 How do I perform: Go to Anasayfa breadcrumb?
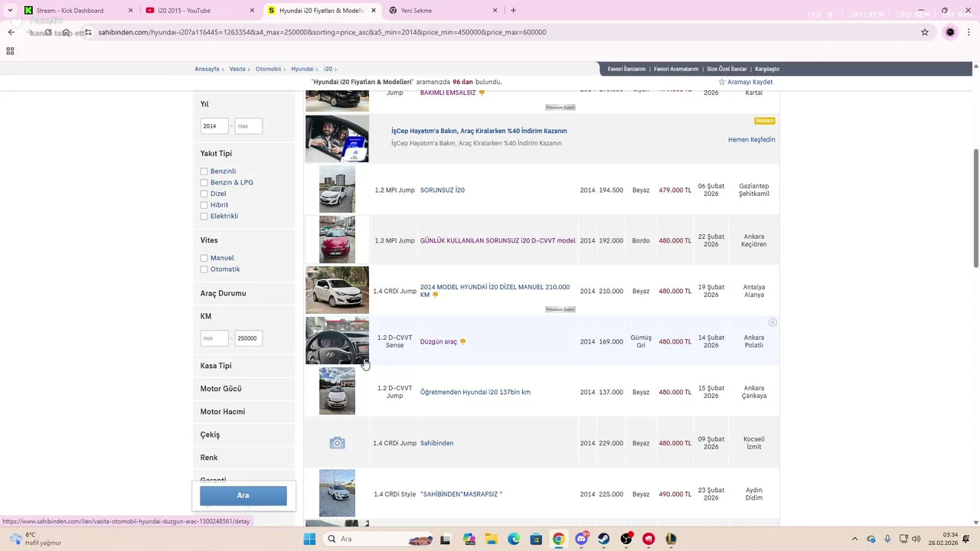point(207,69)
